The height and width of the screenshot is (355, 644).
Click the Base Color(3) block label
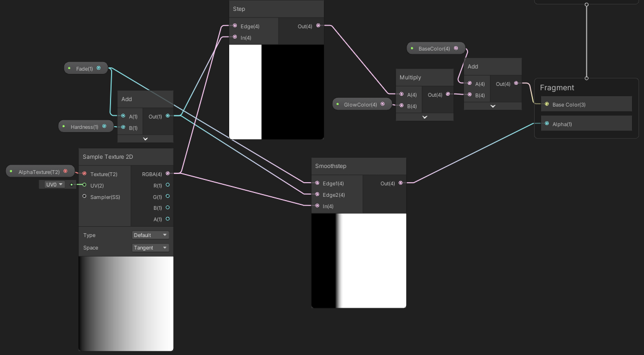coord(569,104)
